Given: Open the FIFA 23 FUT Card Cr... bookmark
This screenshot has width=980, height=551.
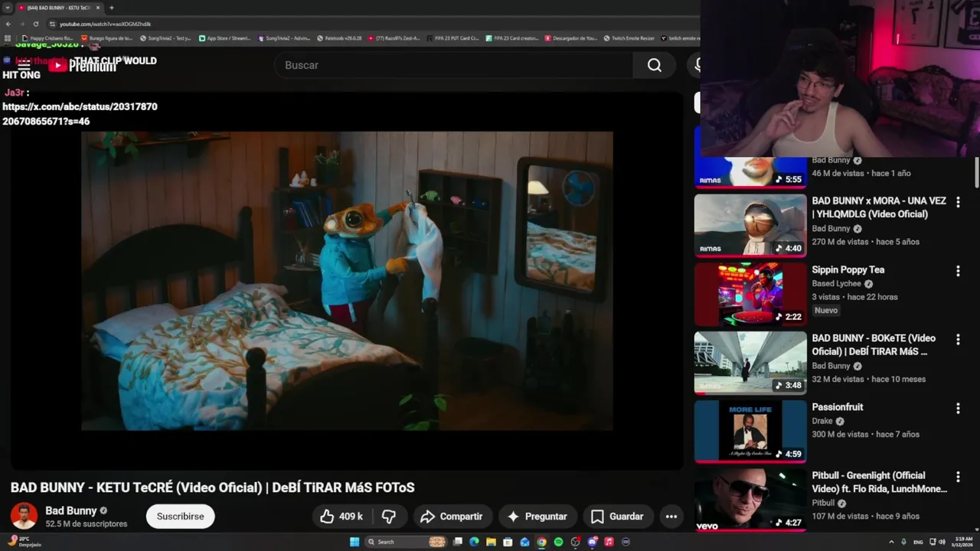Looking at the screenshot, I should pyautogui.click(x=453, y=37).
